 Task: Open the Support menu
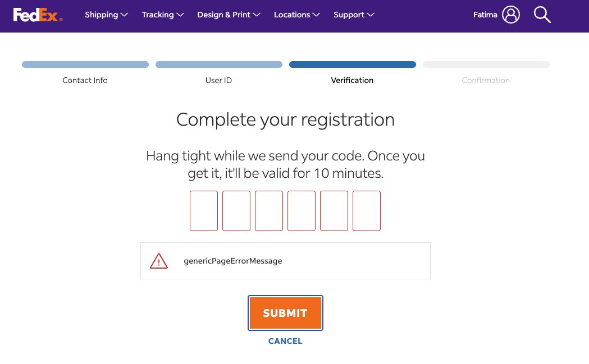(x=354, y=15)
